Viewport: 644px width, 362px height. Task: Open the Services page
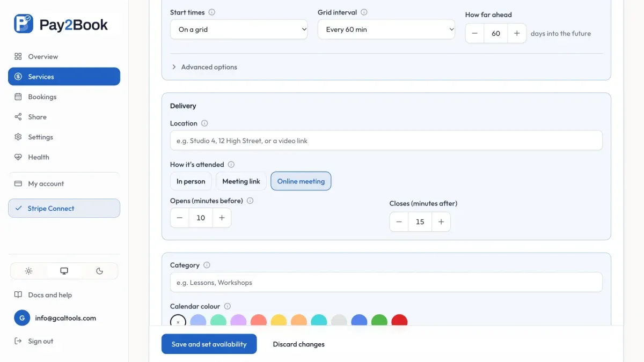(x=64, y=77)
